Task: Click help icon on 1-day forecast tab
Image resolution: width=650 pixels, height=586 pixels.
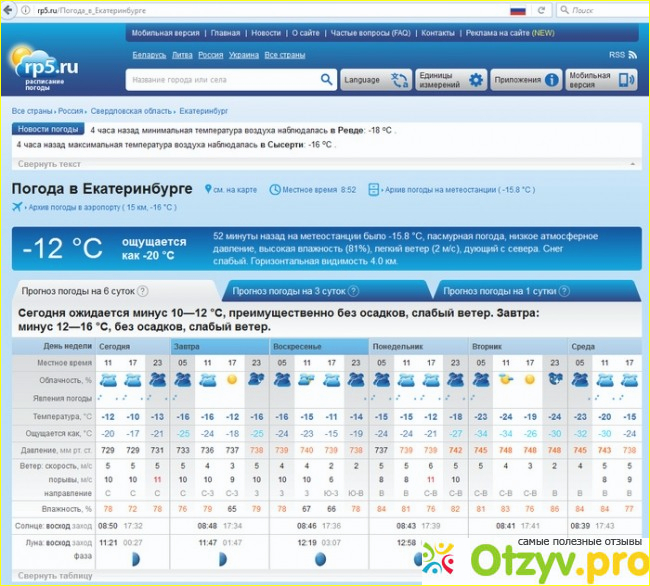Action: point(564,291)
